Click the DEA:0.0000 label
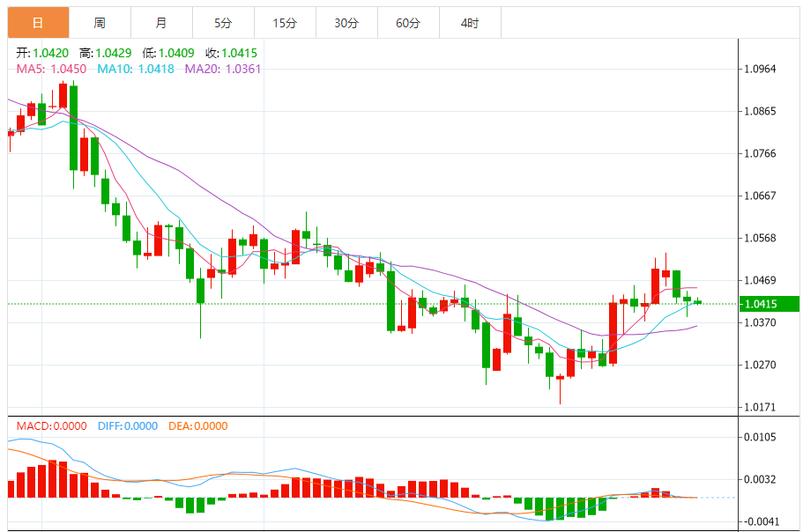This screenshot has height=532, width=803. [198, 426]
